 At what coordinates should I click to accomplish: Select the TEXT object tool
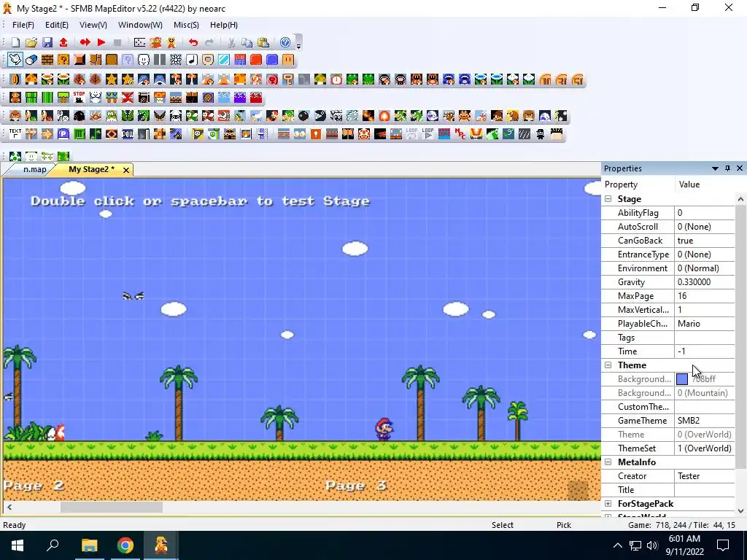[x=15, y=134]
